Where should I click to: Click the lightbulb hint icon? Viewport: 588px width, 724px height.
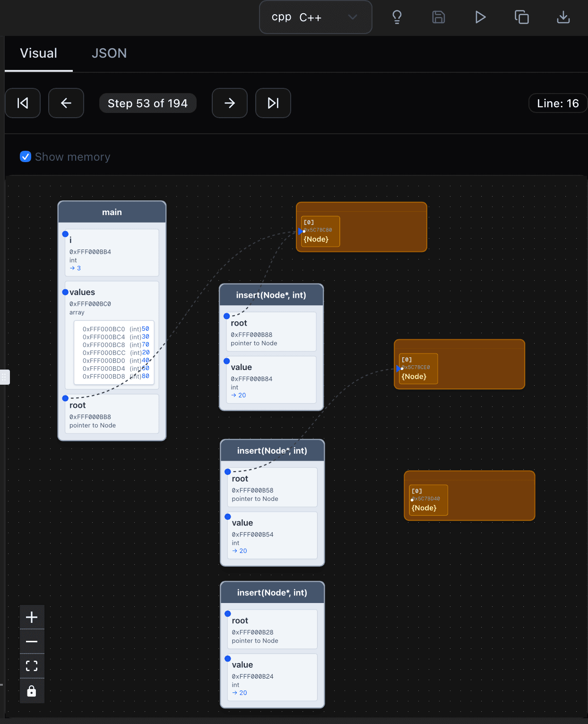pyautogui.click(x=397, y=17)
